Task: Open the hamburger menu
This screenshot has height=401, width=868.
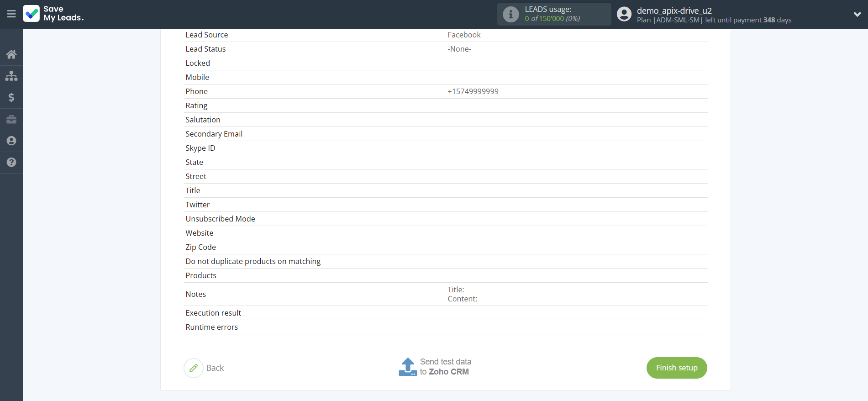Action: coord(11,14)
